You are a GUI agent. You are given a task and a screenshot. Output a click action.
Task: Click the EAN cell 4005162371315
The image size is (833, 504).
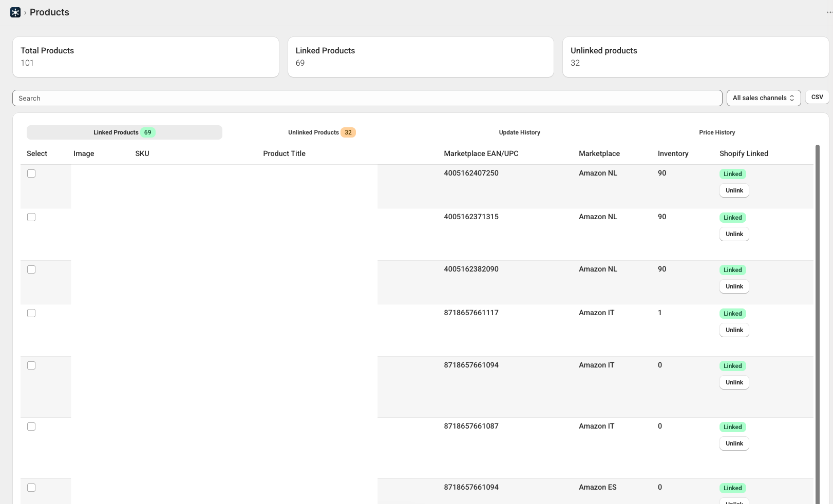tap(471, 217)
